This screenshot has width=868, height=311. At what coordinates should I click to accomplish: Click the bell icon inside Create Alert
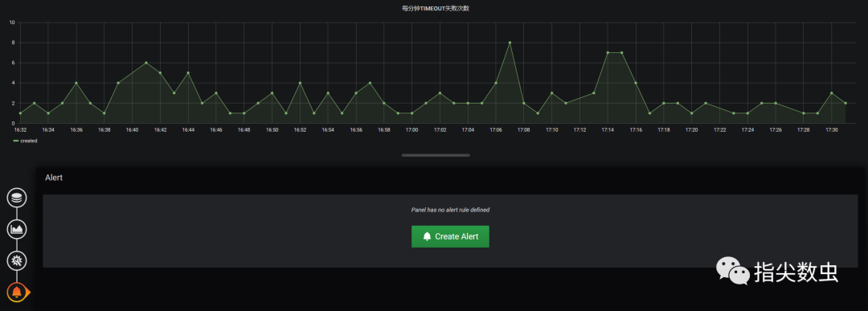click(x=427, y=236)
